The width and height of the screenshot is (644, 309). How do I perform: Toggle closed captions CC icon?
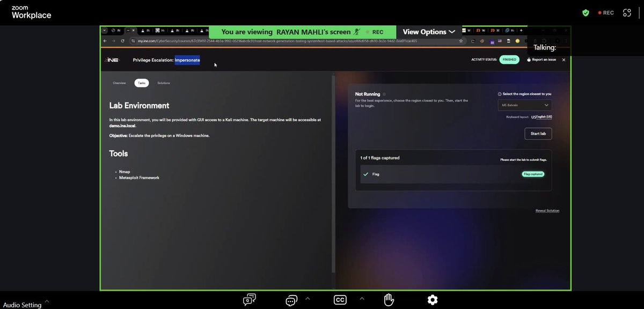pos(340,300)
